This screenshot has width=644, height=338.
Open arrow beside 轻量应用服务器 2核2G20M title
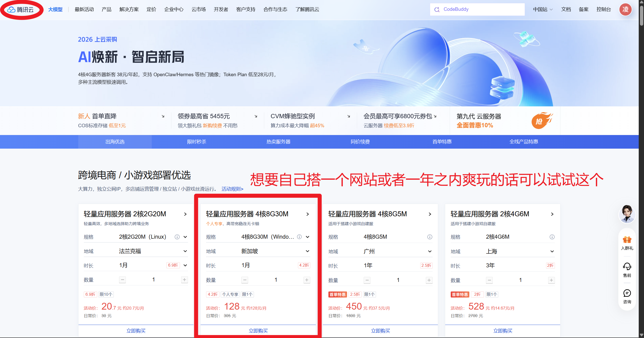[185, 214]
